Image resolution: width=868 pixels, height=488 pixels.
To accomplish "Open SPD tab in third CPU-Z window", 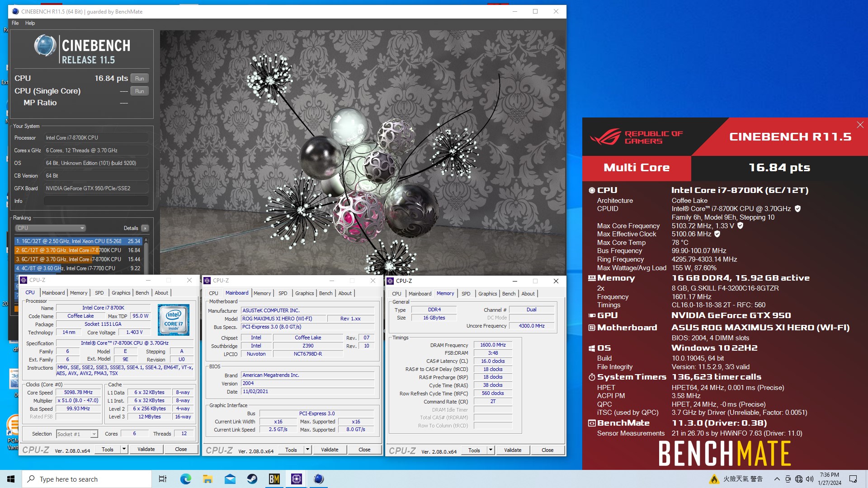I will (466, 294).
